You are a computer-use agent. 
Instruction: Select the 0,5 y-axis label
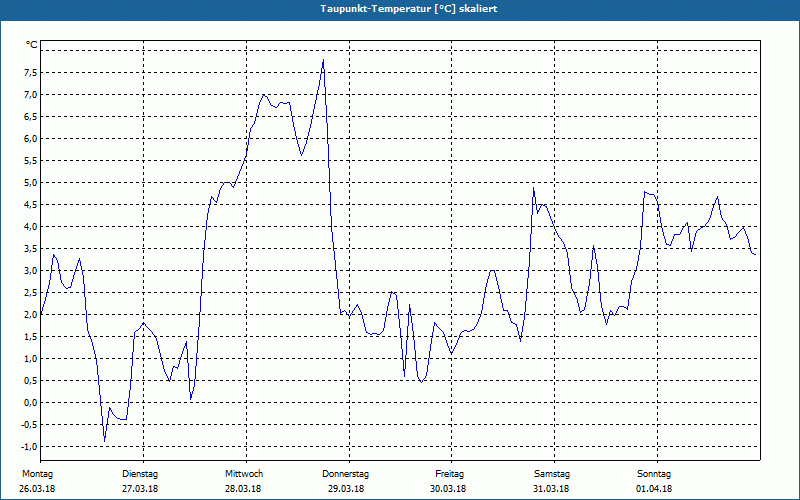(x=30, y=381)
